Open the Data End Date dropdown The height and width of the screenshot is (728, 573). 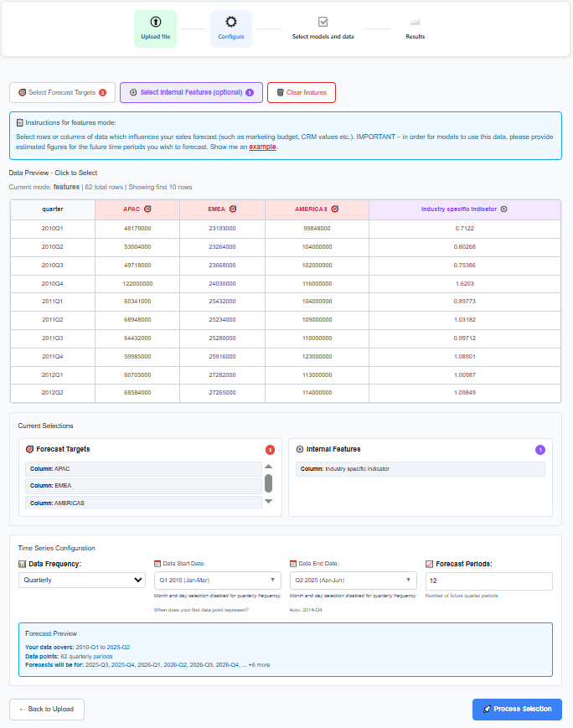[354, 581]
